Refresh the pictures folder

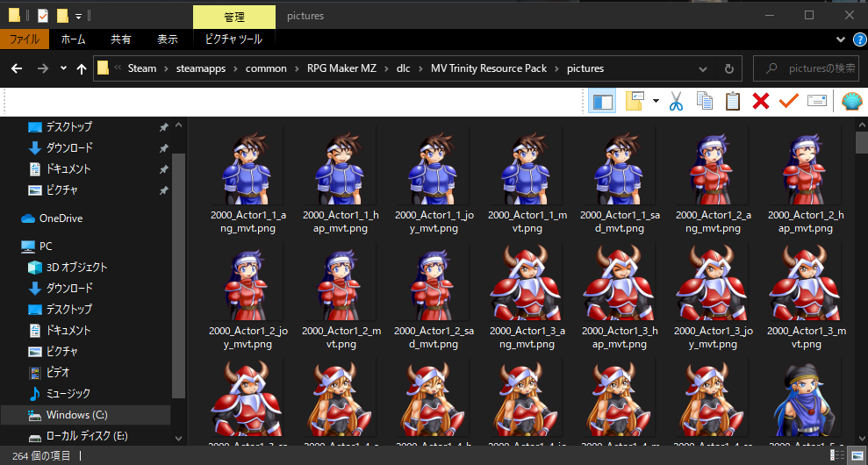[x=729, y=68]
